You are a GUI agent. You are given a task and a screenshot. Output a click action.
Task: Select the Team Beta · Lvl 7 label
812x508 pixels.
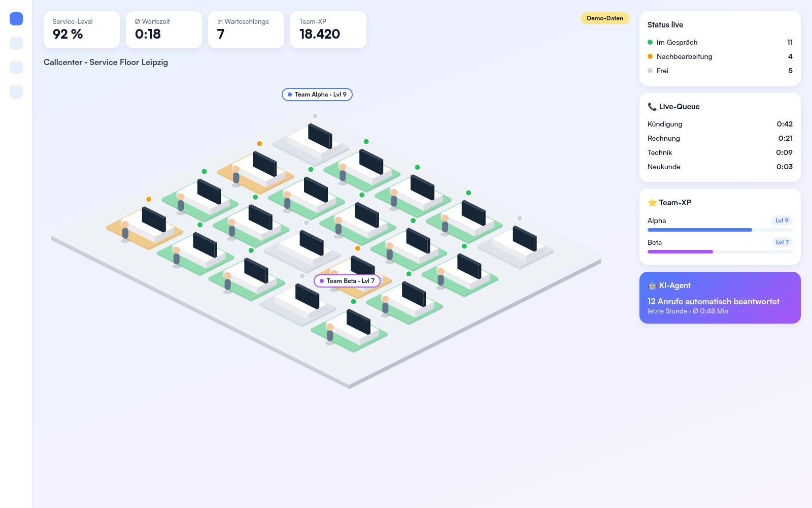tap(347, 281)
